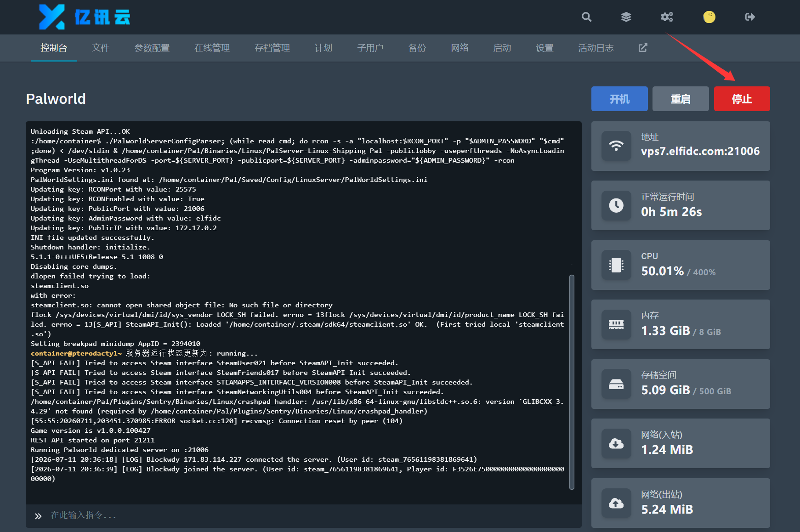Viewport: 800px width, 532px height.
Task: Click the command prompt chevrons icon
Action: pyautogui.click(x=38, y=516)
